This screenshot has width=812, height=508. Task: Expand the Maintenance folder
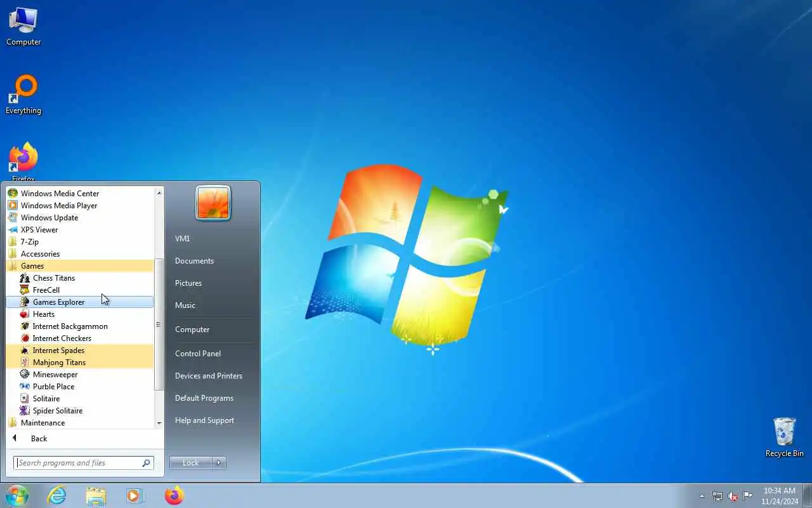click(79, 422)
